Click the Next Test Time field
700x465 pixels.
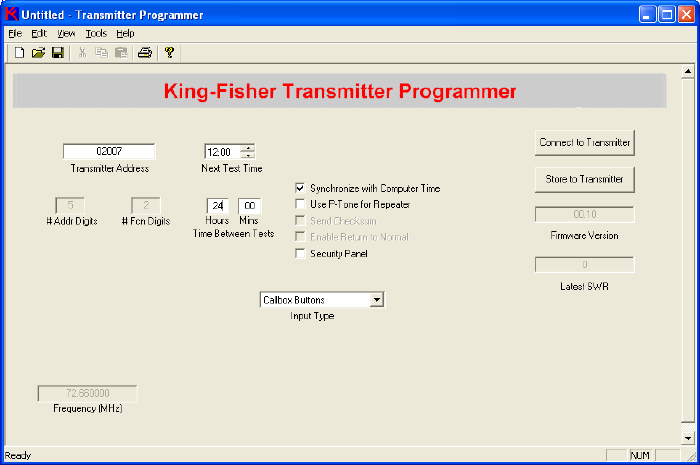tap(223, 152)
